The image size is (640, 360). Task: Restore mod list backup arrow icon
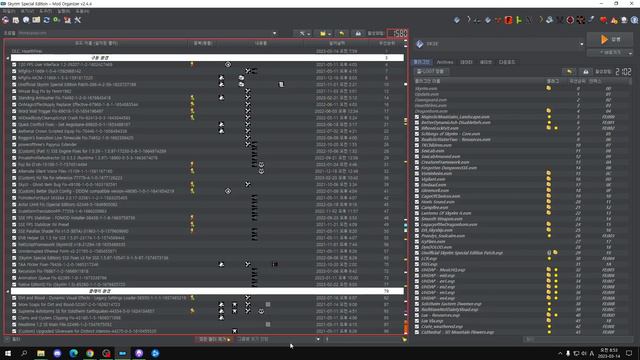342,33
